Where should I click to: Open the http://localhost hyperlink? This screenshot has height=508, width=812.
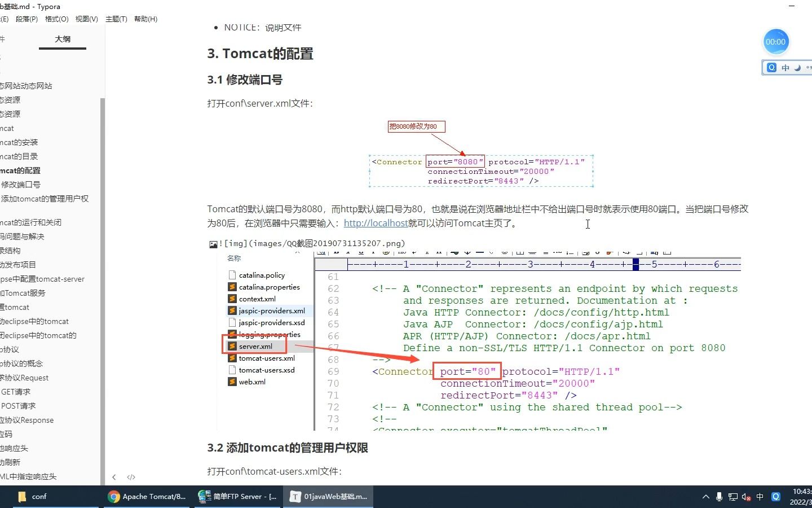376,223
